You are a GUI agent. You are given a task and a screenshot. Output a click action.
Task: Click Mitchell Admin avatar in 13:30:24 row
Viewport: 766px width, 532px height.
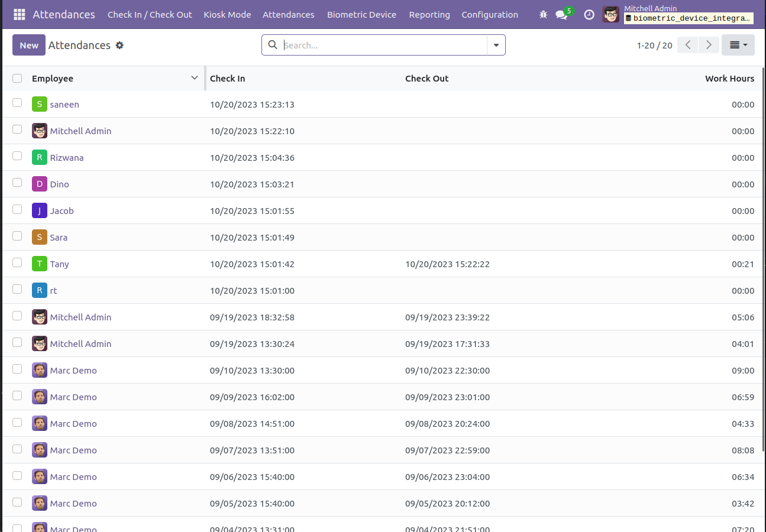click(x=40, y=344)
